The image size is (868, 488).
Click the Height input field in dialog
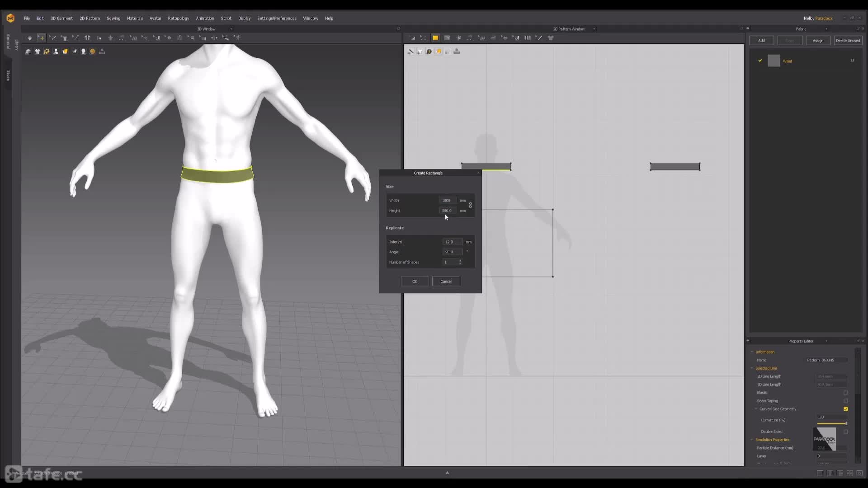coord(448,211)
